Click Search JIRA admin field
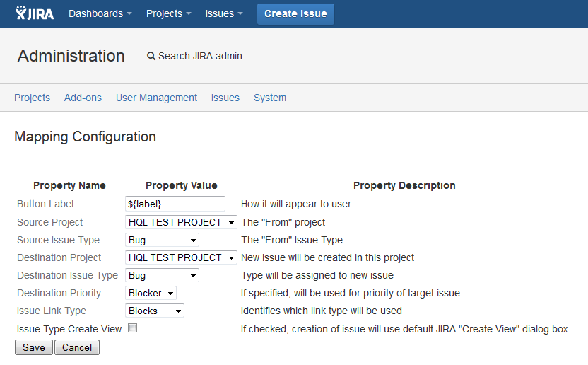The height and width of the screenshot is (365, 588). (x=200, y=57)
